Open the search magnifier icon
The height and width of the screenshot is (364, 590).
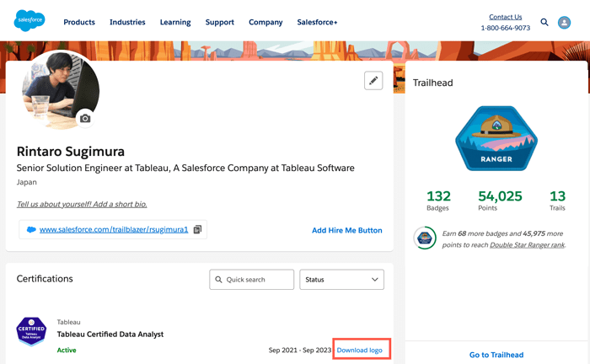(x=544, y=23)
